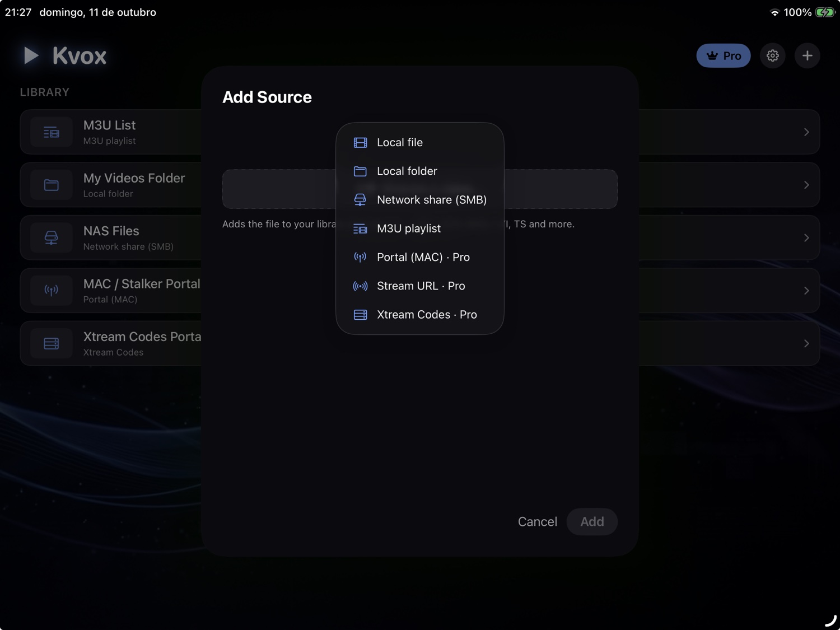840x630 pixels.
Task: Click the Add button in the dialog
Action: click(592, 522)
